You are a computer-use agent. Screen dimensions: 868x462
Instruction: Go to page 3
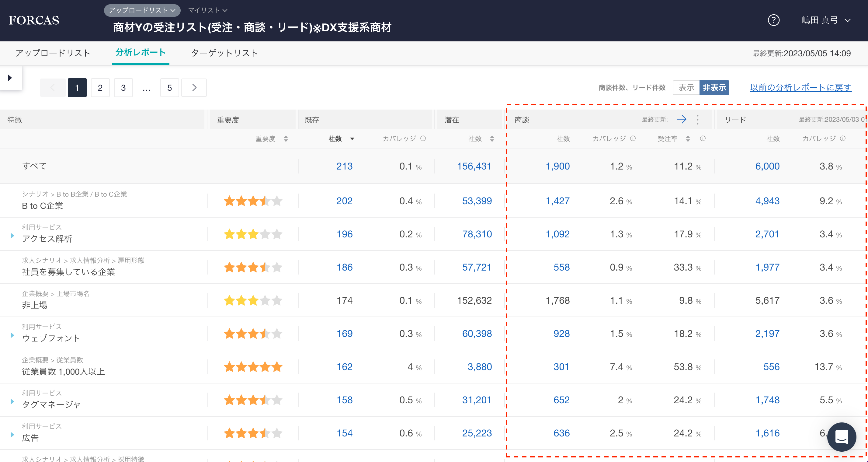click(x=123, y=88)
